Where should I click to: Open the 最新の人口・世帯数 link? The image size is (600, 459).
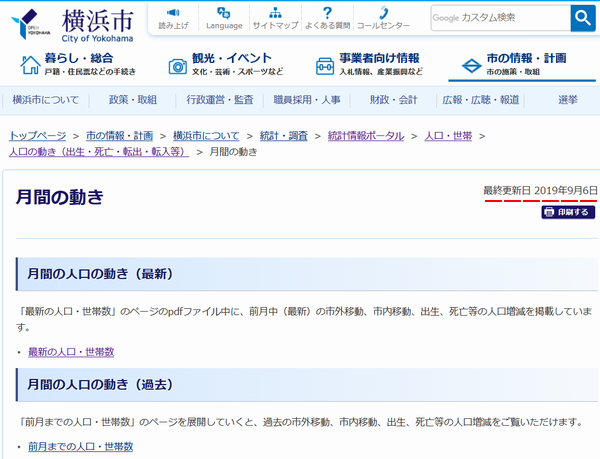tap(71, 352)
